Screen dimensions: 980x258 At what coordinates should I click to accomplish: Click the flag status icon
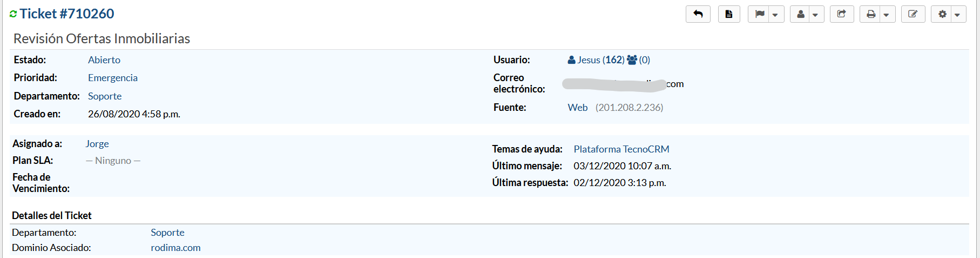pos(760,14)
